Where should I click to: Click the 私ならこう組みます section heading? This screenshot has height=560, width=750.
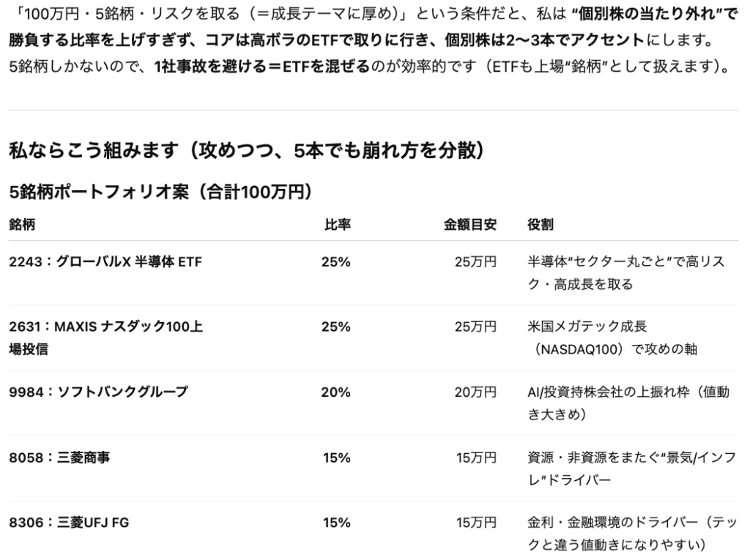(x=245, y=152)
